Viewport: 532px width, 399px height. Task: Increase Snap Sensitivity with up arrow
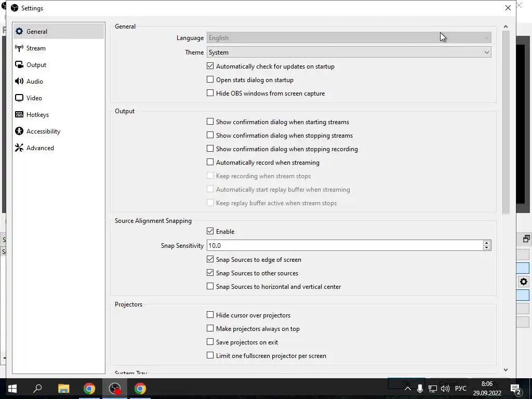[x=486, y=243]
